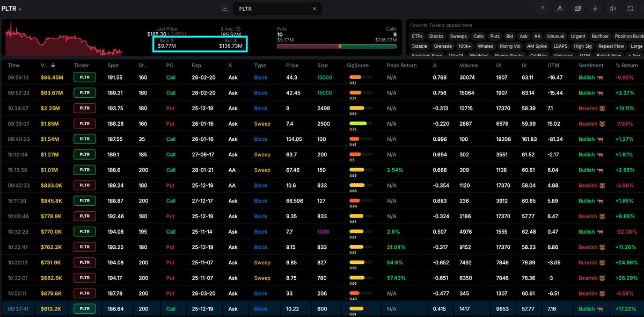This screenshot has height=317, width=644.
Task: Sort by the SigScore column header
Action: (x=358, y=65)
